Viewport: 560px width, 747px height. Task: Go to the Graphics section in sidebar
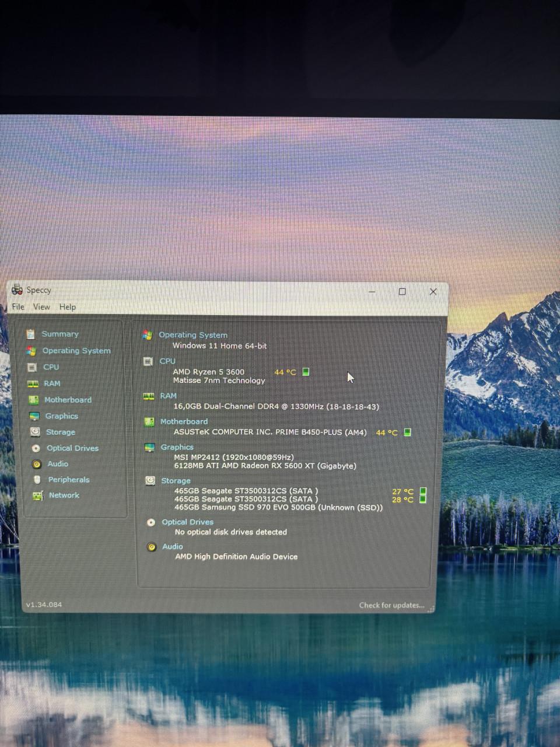[62, 416]
